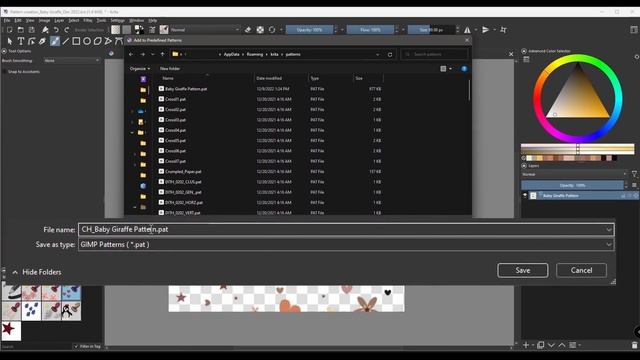Collapse the Tool Options docker
Screen dimensions: 640x360
point(4,51)
